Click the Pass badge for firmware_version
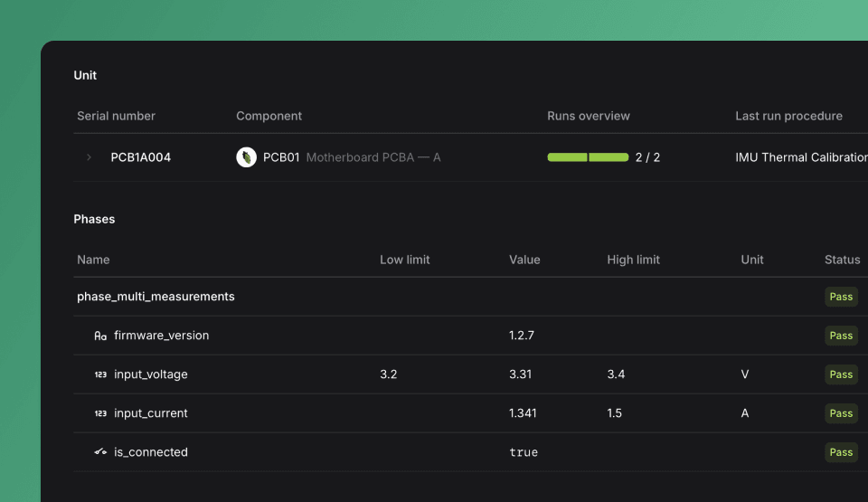The width and height of the screenshot is (868, 502). click(x=842, y=336)
